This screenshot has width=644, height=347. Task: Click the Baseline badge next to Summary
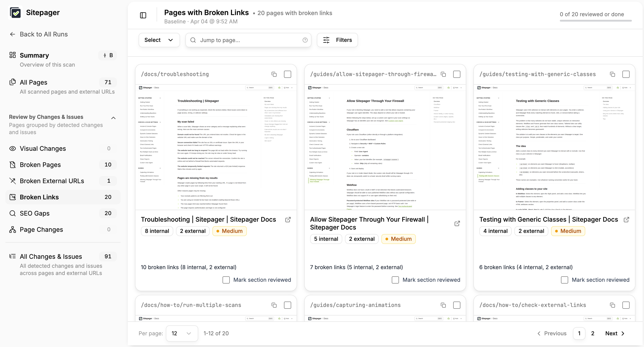tap(108, 55)
